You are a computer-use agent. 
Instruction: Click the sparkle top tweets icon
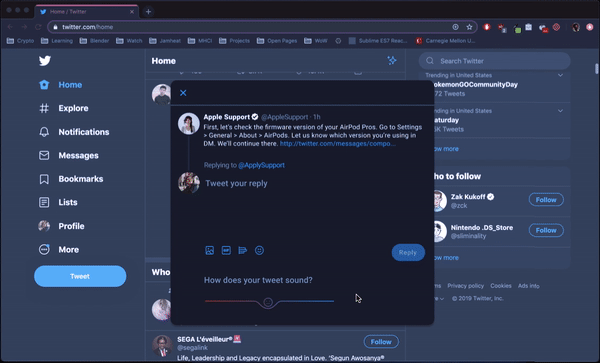(392, 60)
